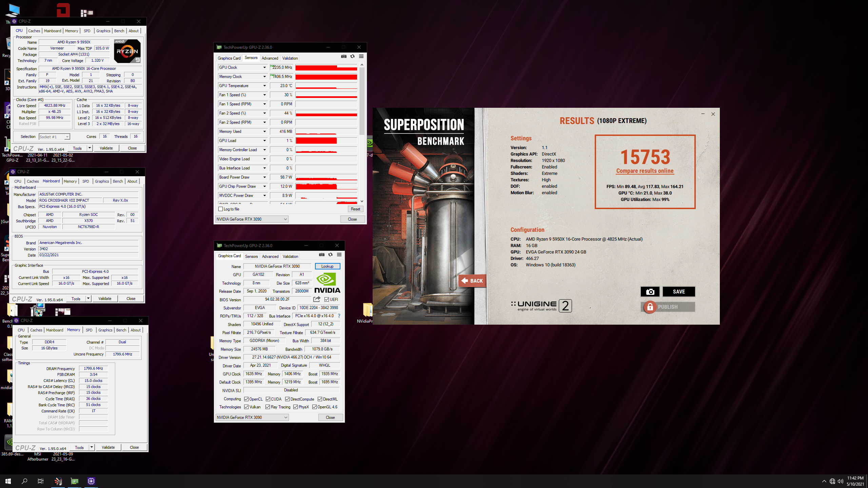Screen dimensions: 868x488
Task: Click the SAVE button in Superposition
Action: (679, 292)
